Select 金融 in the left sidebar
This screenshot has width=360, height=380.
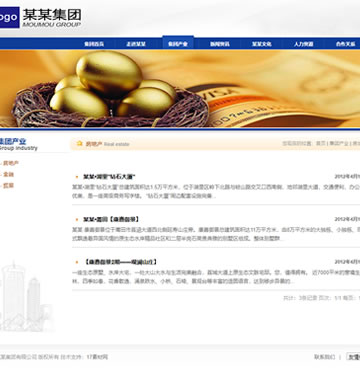pyautogui.click(x=9, y=174)
